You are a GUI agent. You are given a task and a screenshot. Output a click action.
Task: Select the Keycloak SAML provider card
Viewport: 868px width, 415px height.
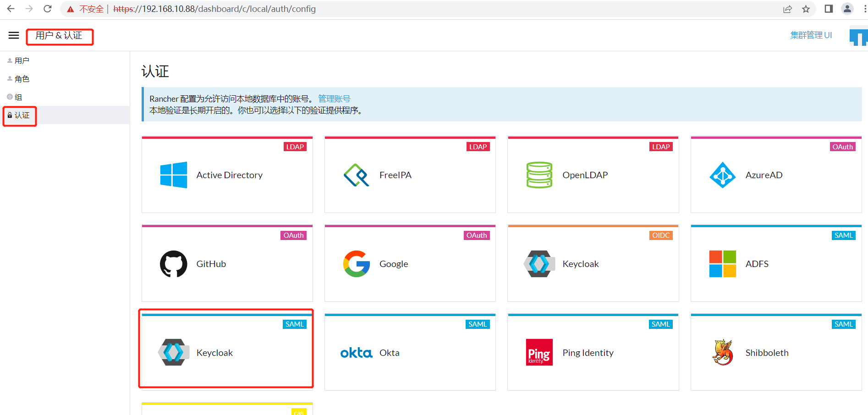pos(227,352)
